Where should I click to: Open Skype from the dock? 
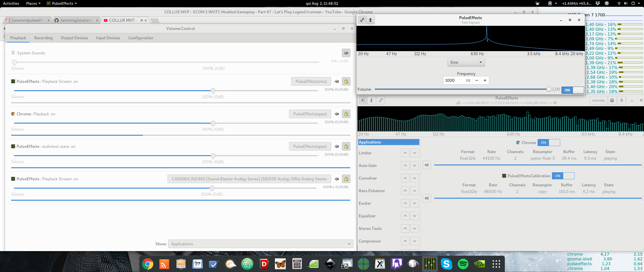pyautogui.click(x=446, y=264)
